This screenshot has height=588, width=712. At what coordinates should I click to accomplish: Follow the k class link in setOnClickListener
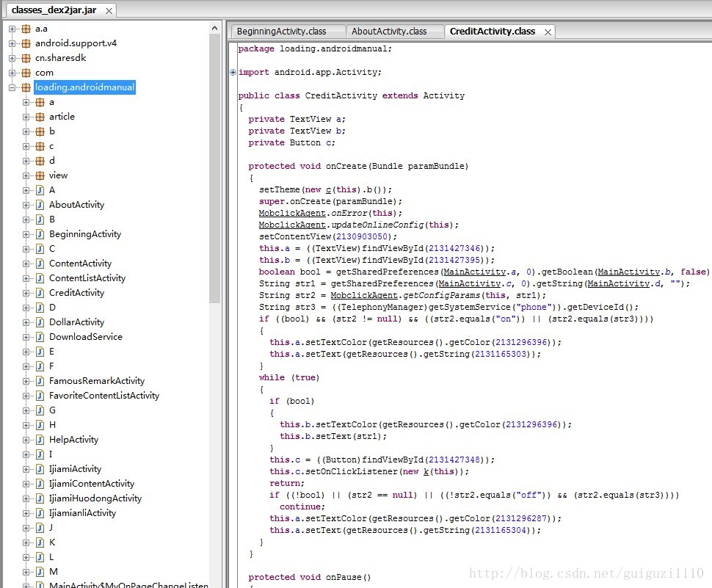point(426,471)
